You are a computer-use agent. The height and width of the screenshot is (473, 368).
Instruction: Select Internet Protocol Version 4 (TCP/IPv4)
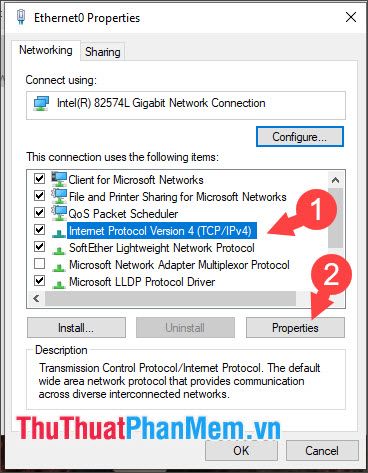(162, 231)
